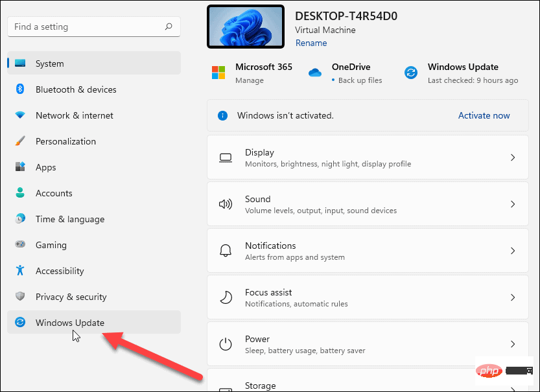Open the System category
Viewport: 540px width, 392px height.
(94, 63)
